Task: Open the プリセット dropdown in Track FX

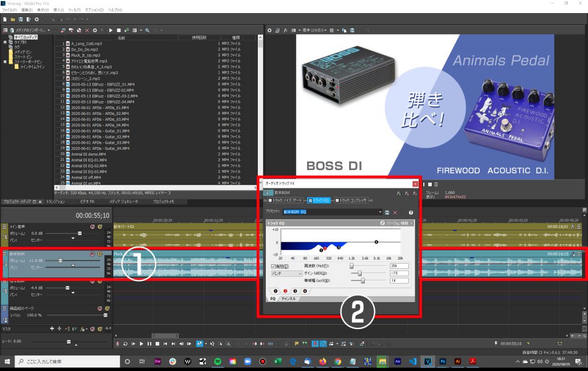Action: 380,212
